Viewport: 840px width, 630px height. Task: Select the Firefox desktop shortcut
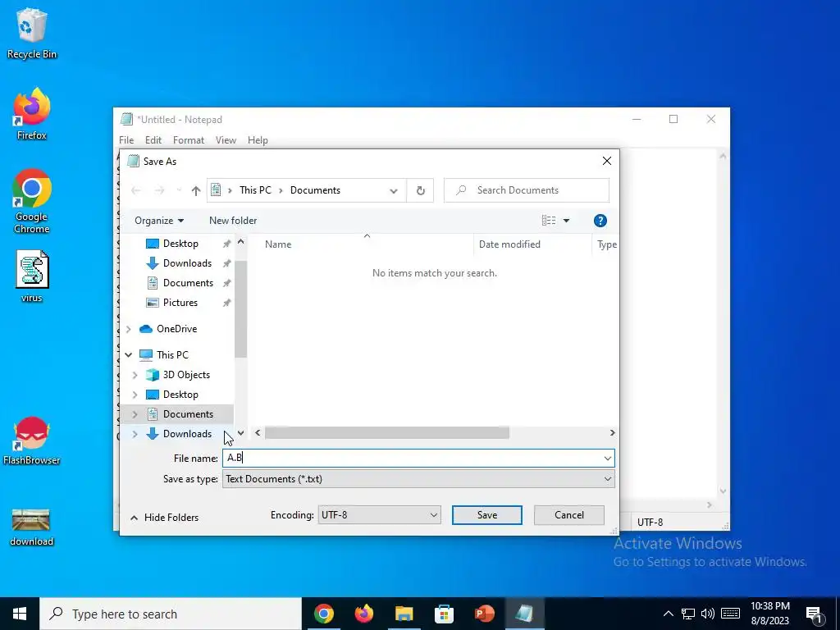click(32, 114)
